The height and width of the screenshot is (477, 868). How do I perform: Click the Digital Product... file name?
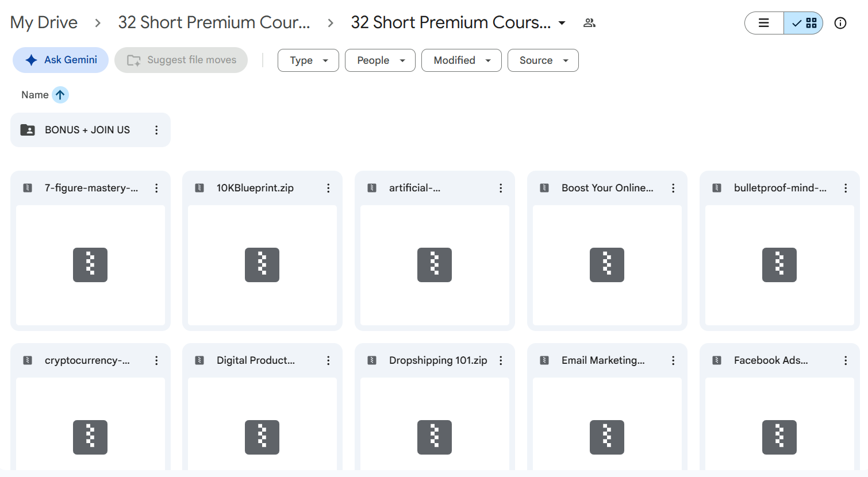256,360
